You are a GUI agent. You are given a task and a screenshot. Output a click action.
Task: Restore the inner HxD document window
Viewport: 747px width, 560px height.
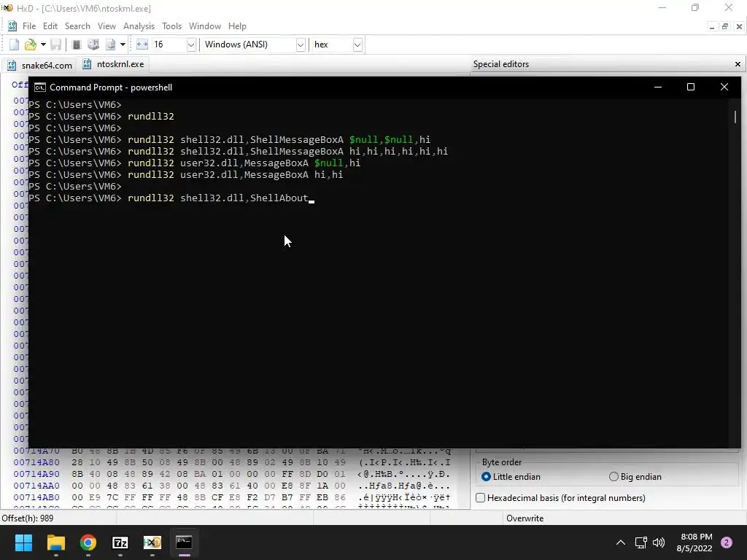[x=725, y=27]
